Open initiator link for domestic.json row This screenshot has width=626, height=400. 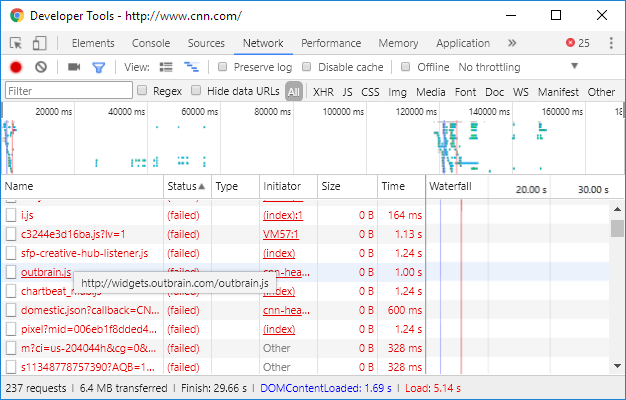pos(286,310)
